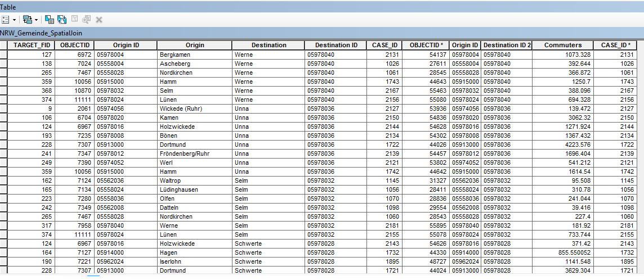Click the Origin cell 'Olfen'
Viewport: 644px width, 280px height.
[195, 198]
